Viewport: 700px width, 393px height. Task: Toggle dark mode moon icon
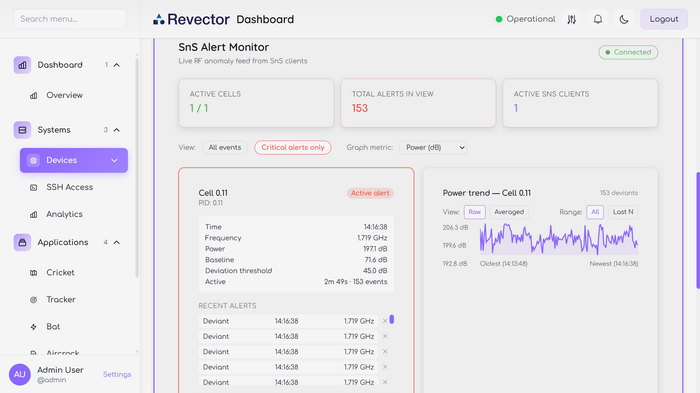[x=624, y=19]
